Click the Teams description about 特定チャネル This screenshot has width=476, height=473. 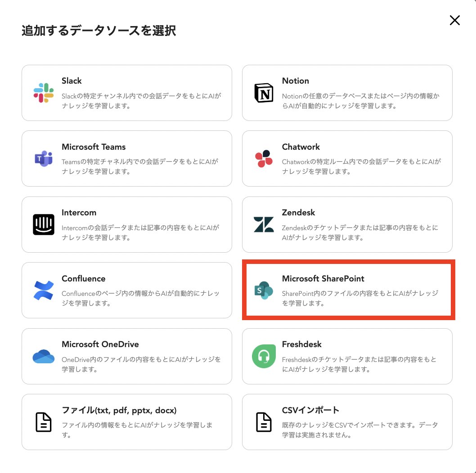(140, 166)
